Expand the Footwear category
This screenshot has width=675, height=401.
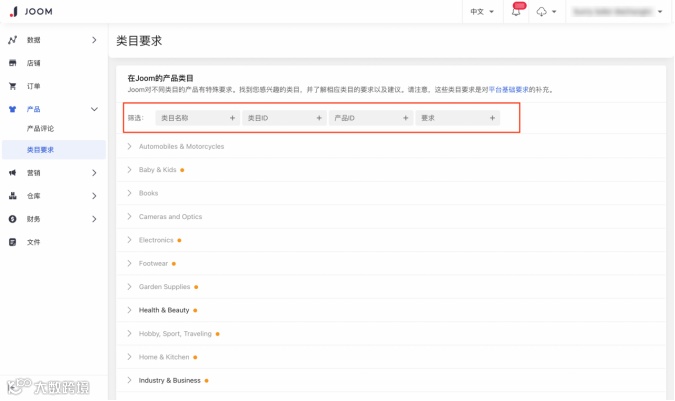coord(130,263)
